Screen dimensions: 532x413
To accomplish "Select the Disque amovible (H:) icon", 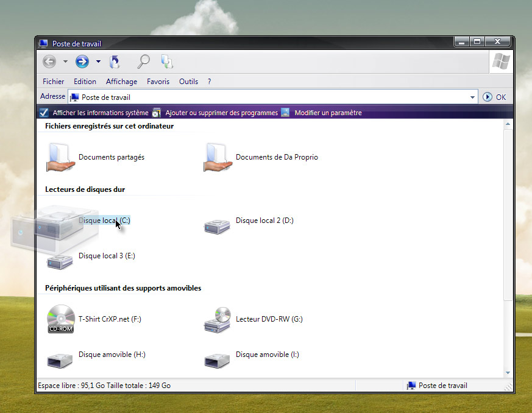I will click(60, 361).
